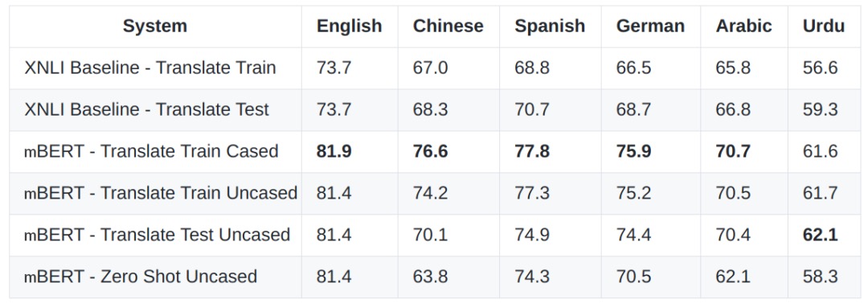Viewport: 868px width, 303px height.
Task: Select the mBERT - Translate Train Cased label
Action: 151,151
